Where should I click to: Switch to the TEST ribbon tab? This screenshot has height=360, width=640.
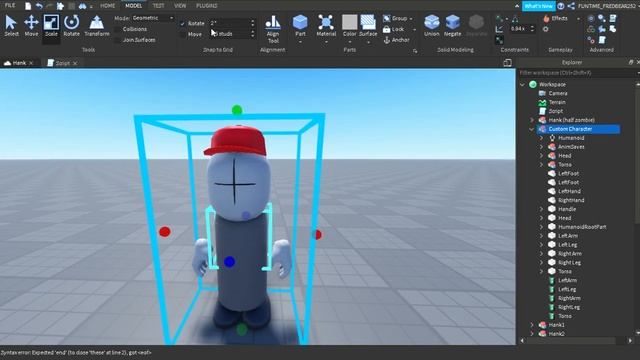click(158, 6)
